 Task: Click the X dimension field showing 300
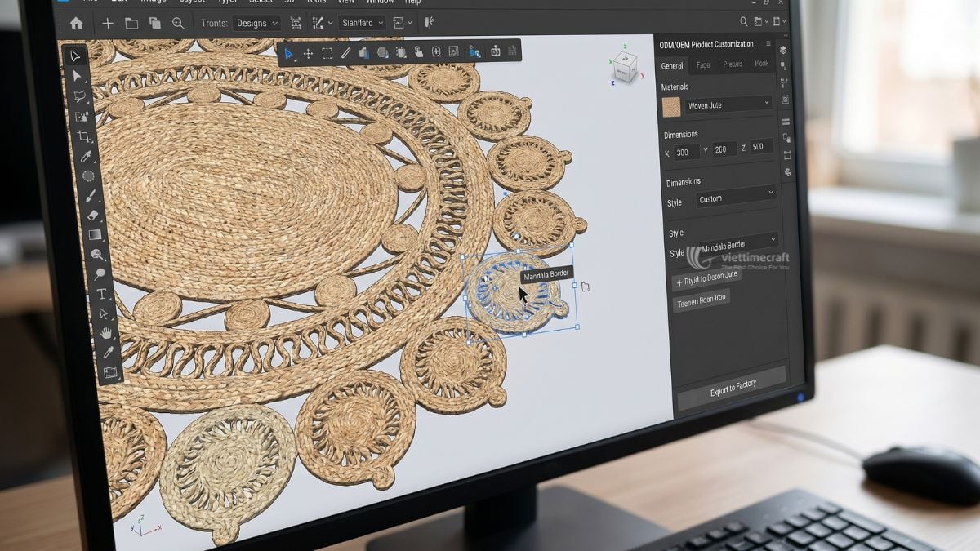click(685, 152)
